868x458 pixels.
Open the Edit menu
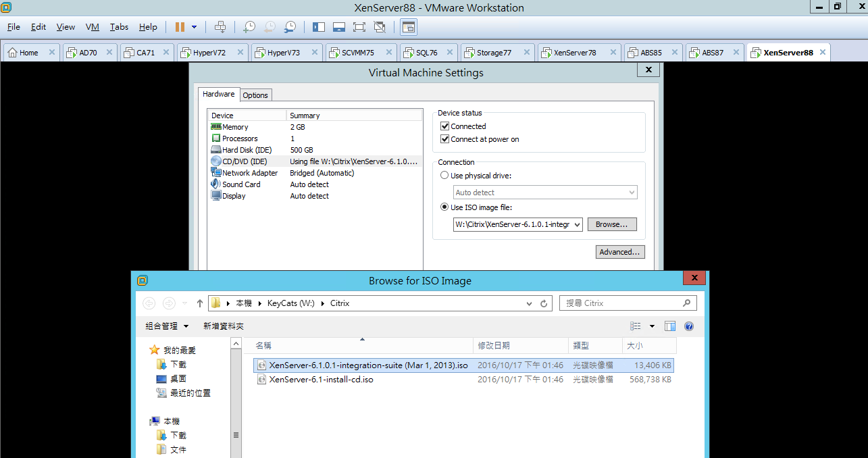39,27
